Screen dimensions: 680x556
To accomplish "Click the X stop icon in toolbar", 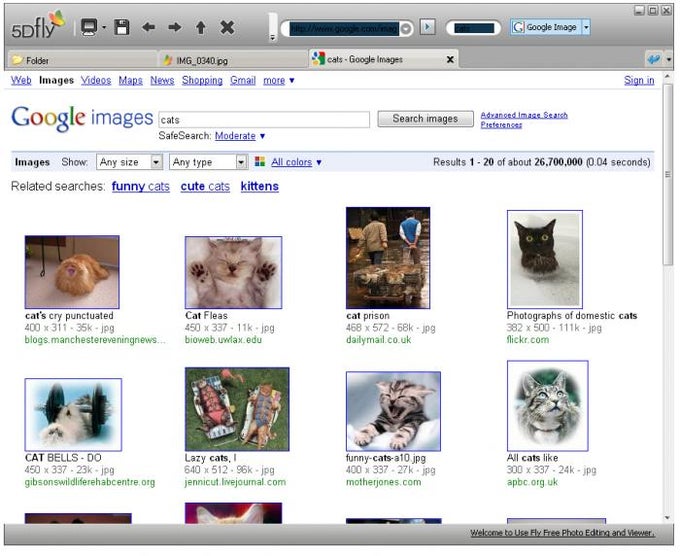I will [x=227, y=27].
